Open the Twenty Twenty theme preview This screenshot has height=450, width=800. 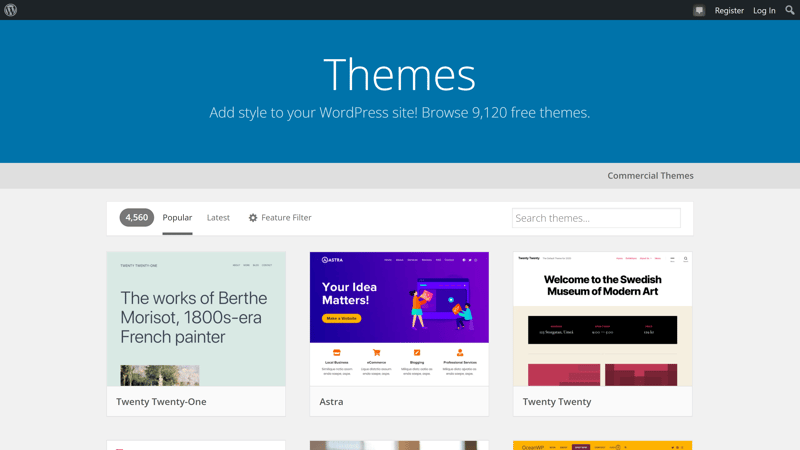click(x=602, y=319)
